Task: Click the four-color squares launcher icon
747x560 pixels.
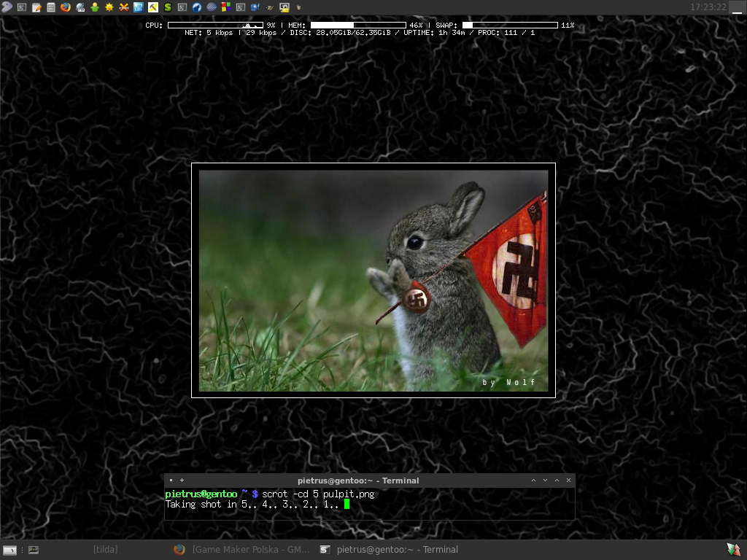Action: (x=226, y=7)
